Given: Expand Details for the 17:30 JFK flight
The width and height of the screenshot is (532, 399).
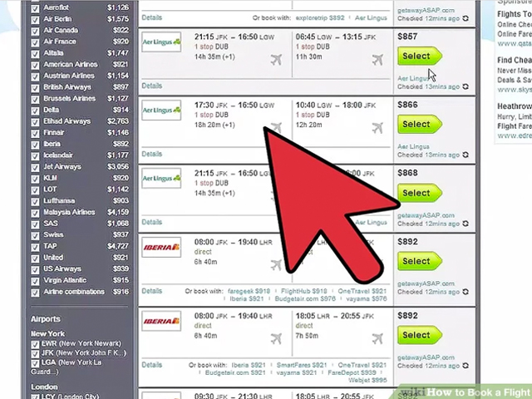Looking at the screenshot, I should 151,154.
